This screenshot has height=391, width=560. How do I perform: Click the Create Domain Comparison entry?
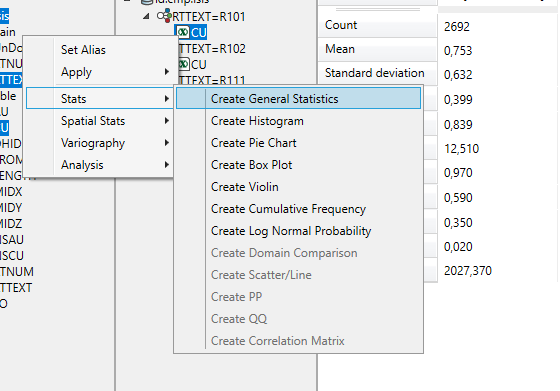click(298, 253)
